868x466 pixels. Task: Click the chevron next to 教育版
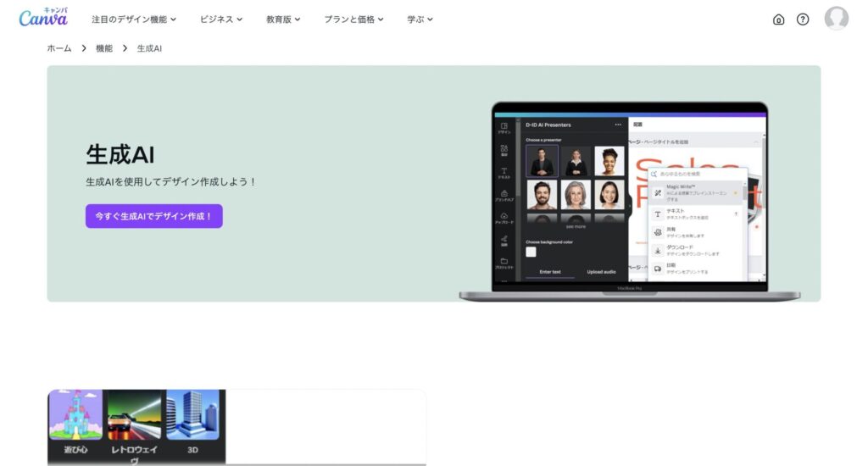[x=298, y=19]
